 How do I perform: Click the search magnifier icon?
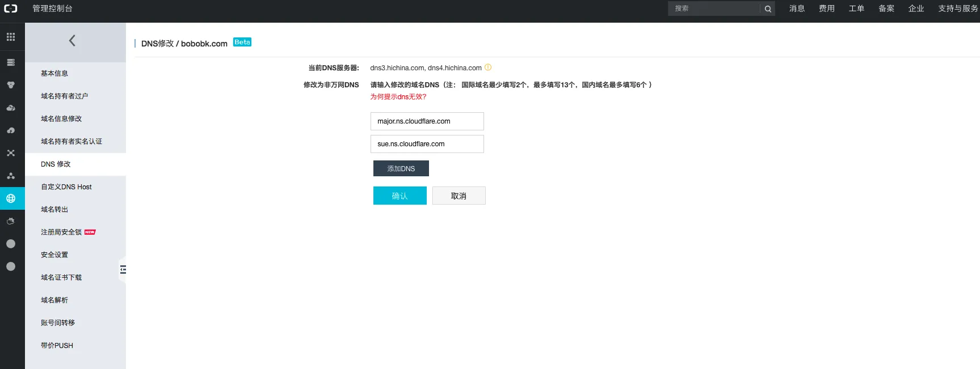(768, 9)
